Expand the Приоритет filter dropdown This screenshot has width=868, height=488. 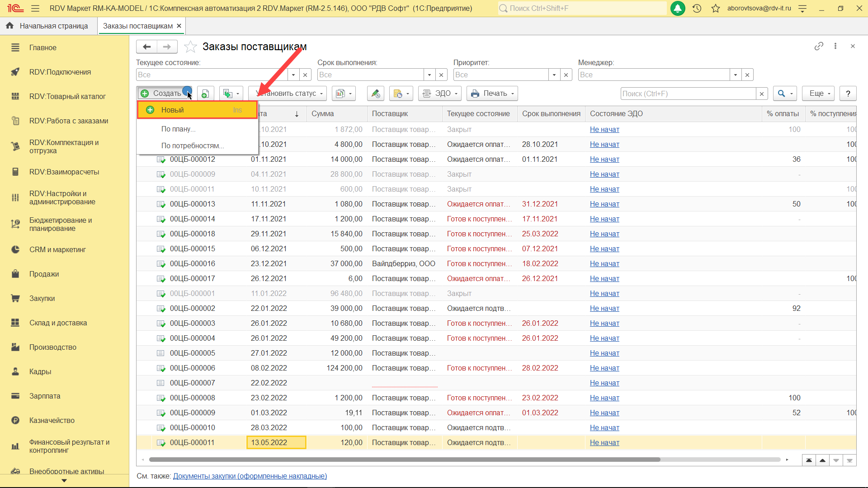click(x=554, y=75)
